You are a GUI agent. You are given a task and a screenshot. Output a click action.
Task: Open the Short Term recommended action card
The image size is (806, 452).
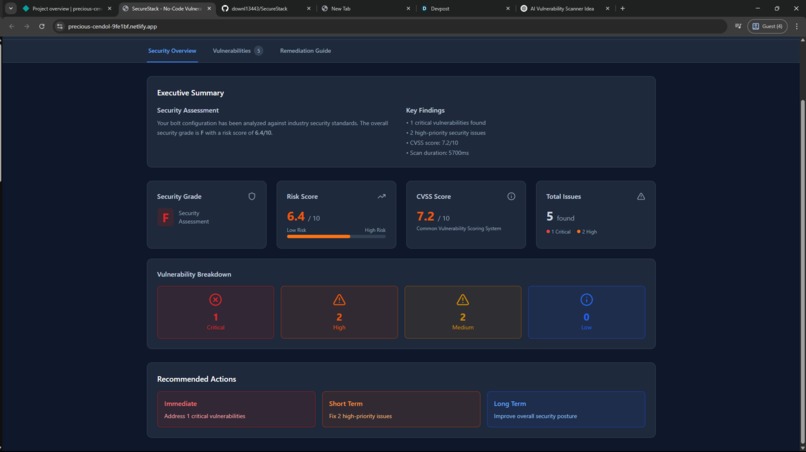401,409
